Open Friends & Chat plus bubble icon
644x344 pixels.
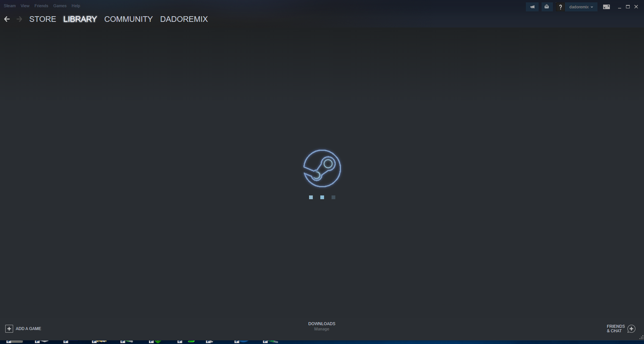click(631, 328)
